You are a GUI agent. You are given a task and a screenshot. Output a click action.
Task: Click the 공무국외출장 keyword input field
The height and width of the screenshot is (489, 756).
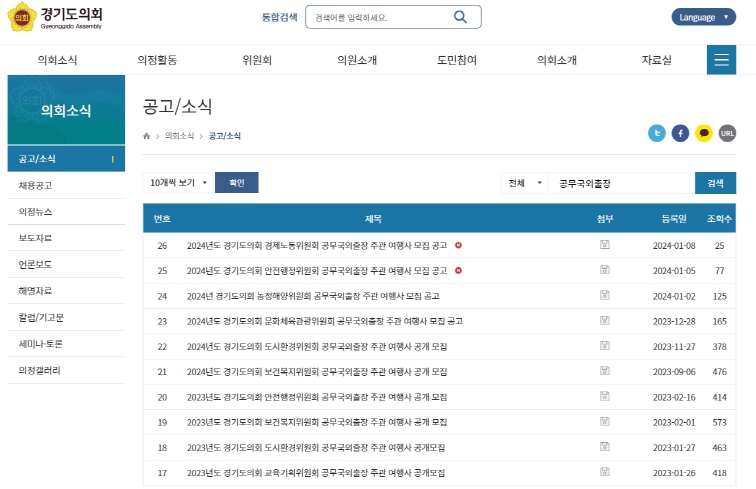click(620, 183)
